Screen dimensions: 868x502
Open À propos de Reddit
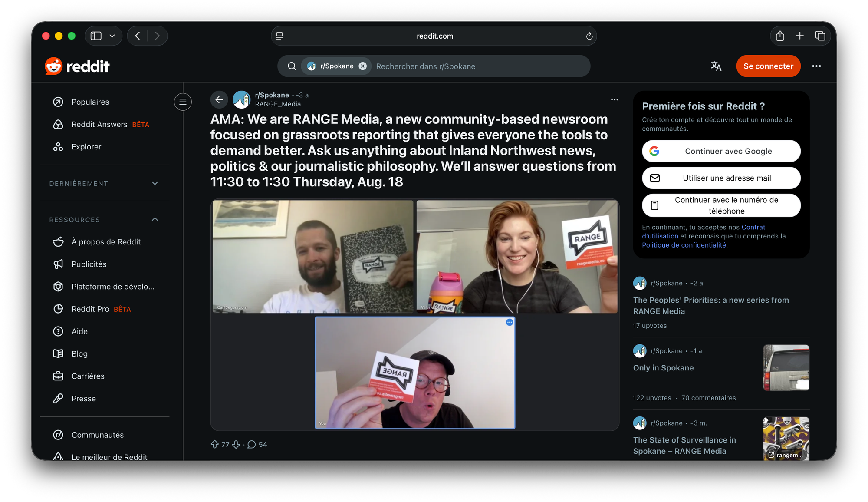[105, 241]
